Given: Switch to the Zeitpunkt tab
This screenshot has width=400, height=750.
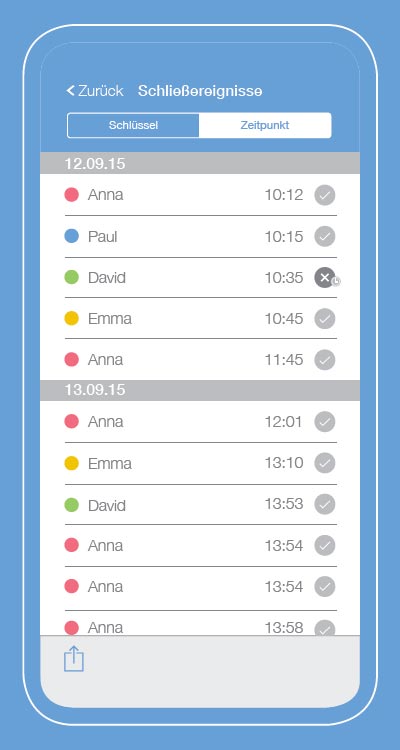Looking at the screenshot, I should coord(265,126).
